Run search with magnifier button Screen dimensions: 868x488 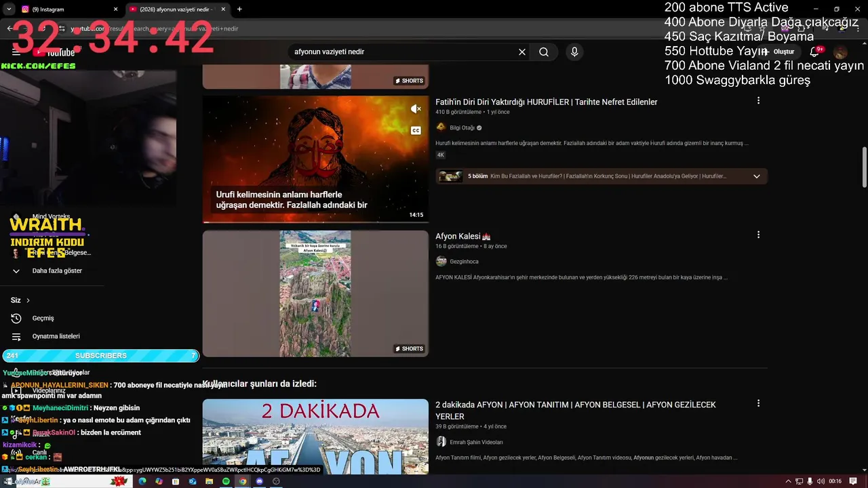point(544,52)
